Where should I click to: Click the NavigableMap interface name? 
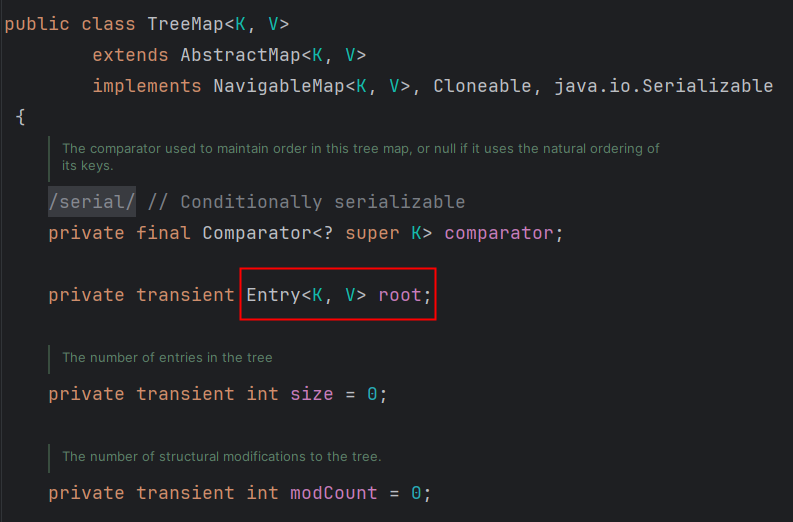[x=279, y=86]
